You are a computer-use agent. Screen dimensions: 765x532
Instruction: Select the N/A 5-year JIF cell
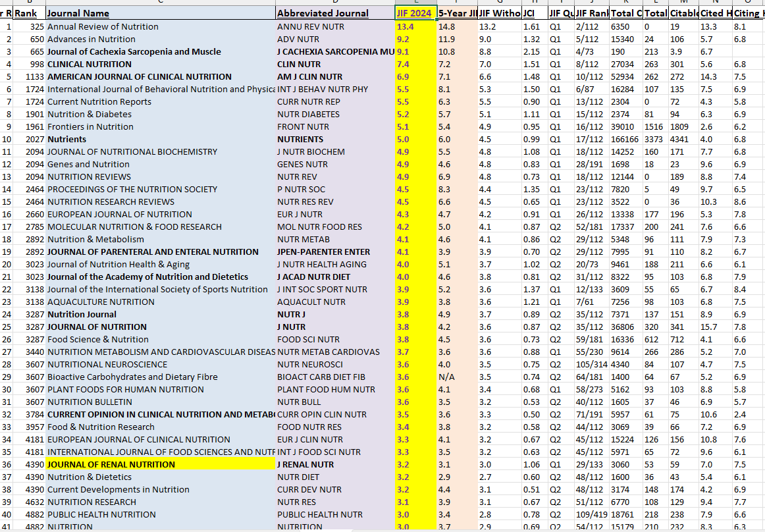pyautogui.click(x=457, y=377)
